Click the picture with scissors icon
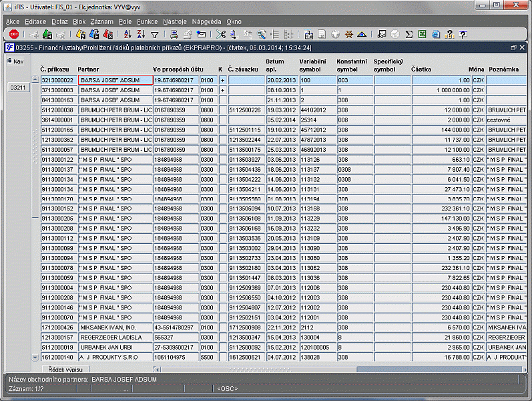Viewport: 532px width, 401px height. 382,34
